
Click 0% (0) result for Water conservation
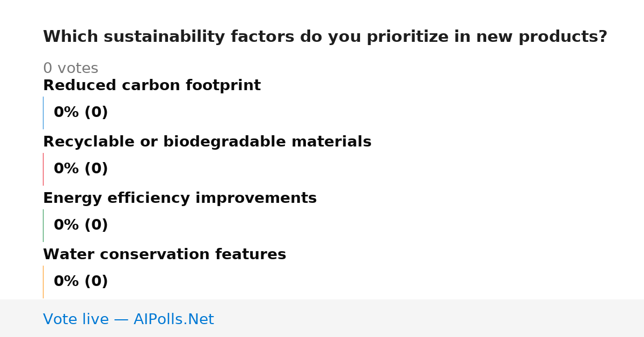[80, 282]
